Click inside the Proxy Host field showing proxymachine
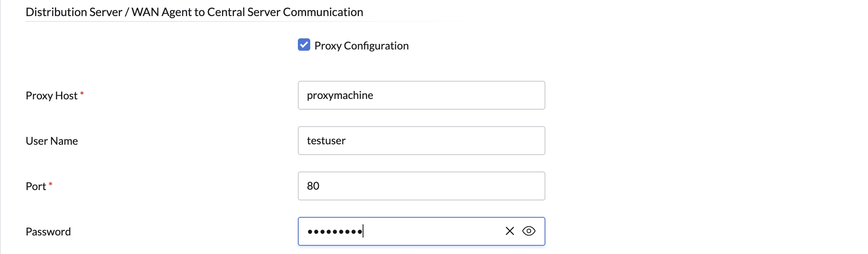The image size is (868, 254). click(421, 95)
